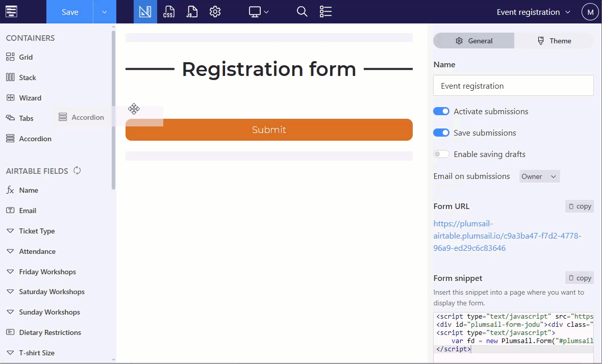Click the orange Submit button

pyautogui.click(x=269, y=129)
